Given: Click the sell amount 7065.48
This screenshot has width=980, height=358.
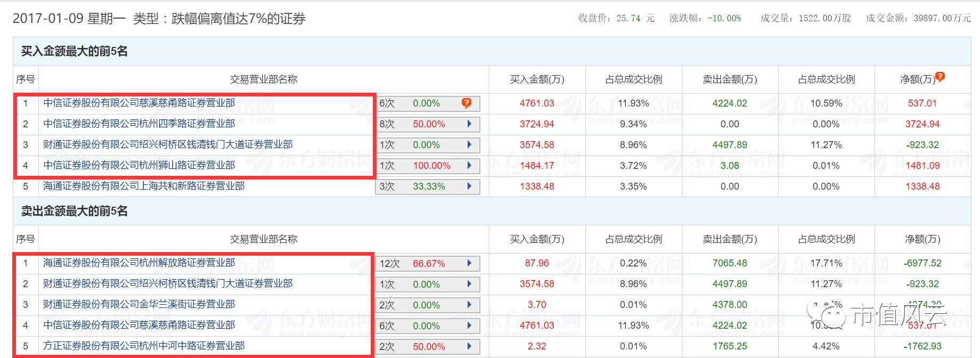Looking at the screenshot, I should point(730,263).
